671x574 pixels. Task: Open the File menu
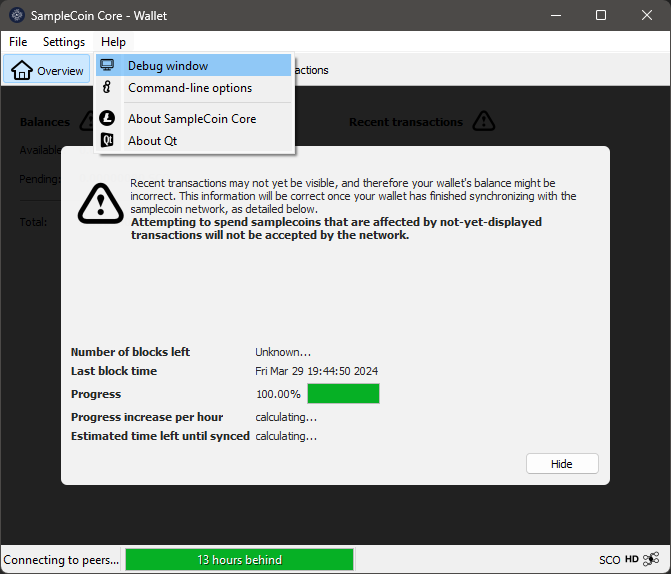pyautogui.click(x=18, y=42)
